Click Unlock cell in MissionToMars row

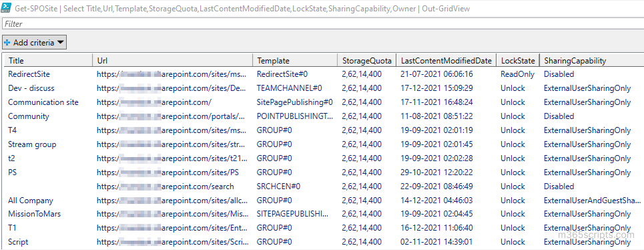[513, 214]
